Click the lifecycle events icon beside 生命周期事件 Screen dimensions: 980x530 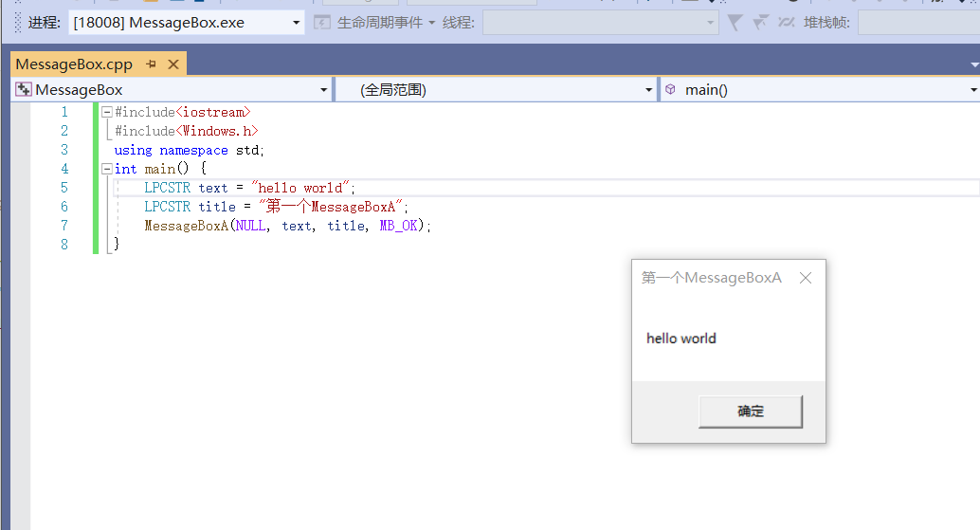tap(322, 23)
